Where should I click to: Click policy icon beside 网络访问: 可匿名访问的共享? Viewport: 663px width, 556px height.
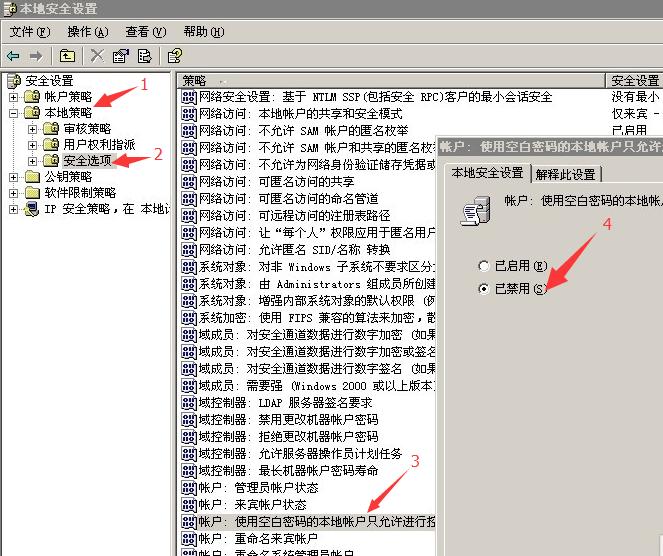coord(189,182)
